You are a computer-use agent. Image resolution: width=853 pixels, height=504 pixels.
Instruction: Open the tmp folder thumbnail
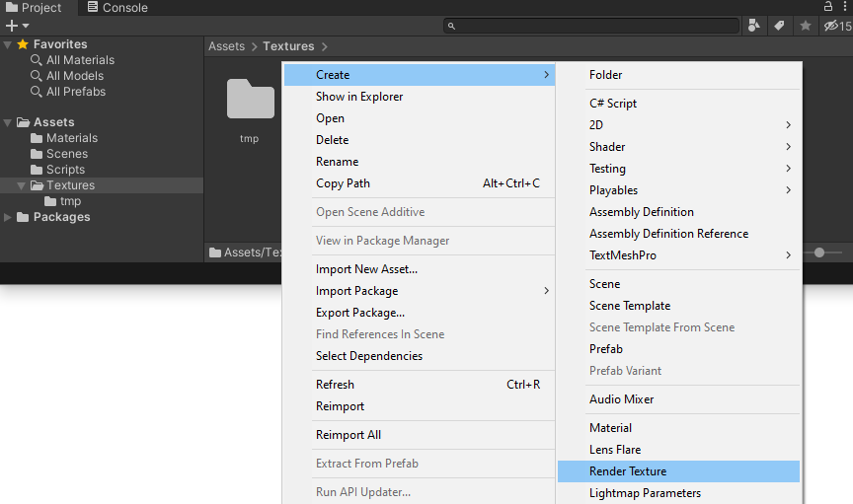250,101
